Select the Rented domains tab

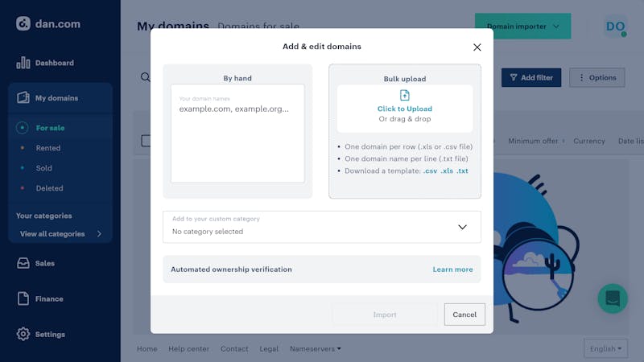pyautogui.click(x=47, y=148)
